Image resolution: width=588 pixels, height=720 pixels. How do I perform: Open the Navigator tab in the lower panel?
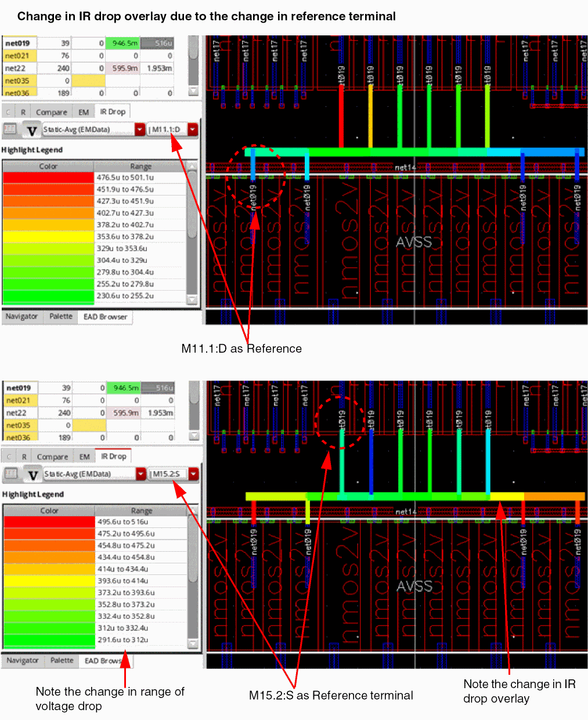pyautogui.click(x=23, y=661)
